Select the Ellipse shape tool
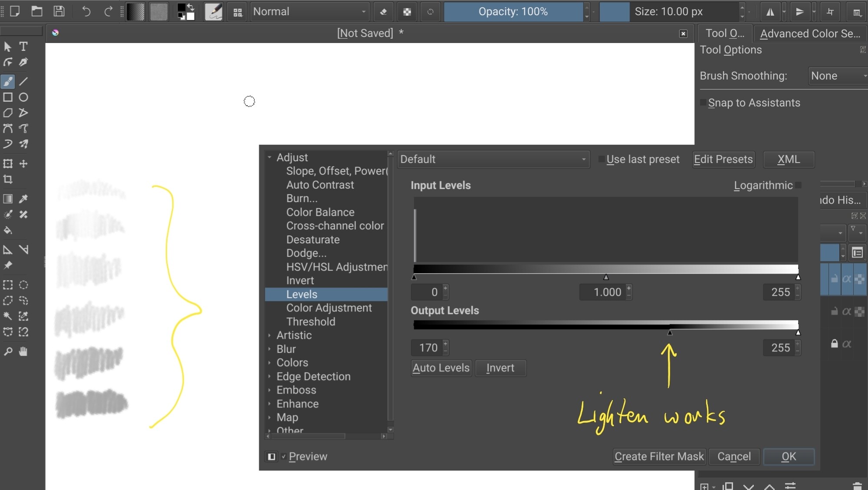868x490 pixels. pos(23,97)
